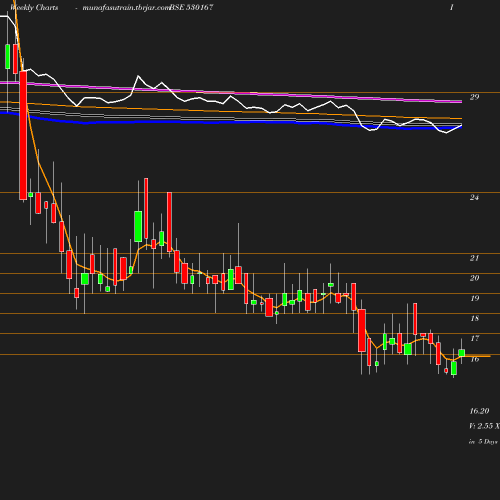The width and height of the screenshot is (500, 500).
Task: Click the last green candlestick on the right
Action: coord(462,353)
